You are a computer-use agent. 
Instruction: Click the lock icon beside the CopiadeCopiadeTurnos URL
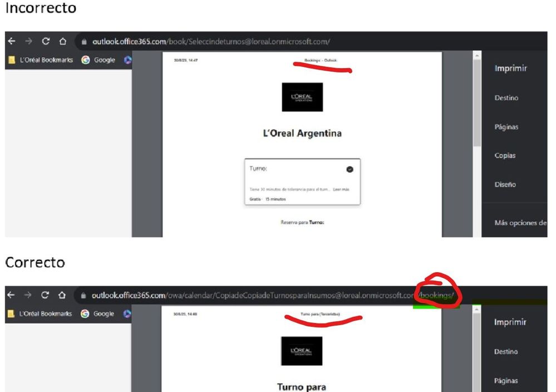[83, 296]
